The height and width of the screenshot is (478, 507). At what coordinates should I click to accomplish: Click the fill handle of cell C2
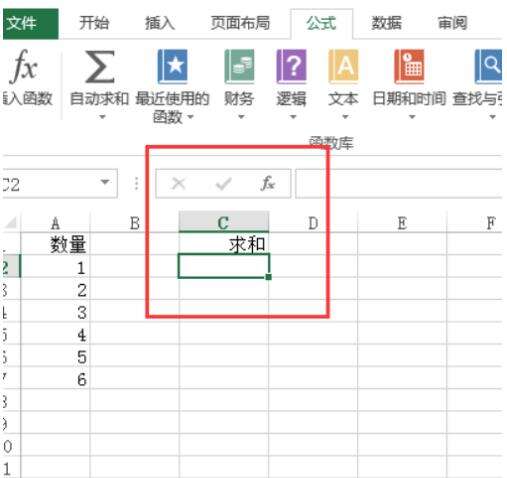[269, 277]
